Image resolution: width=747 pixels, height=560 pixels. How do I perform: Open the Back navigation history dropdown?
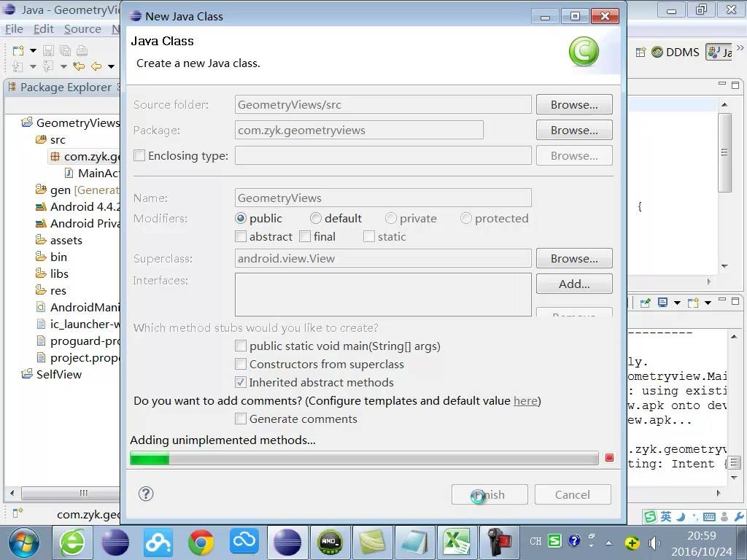pyautogui.click(x=111, y=66)
